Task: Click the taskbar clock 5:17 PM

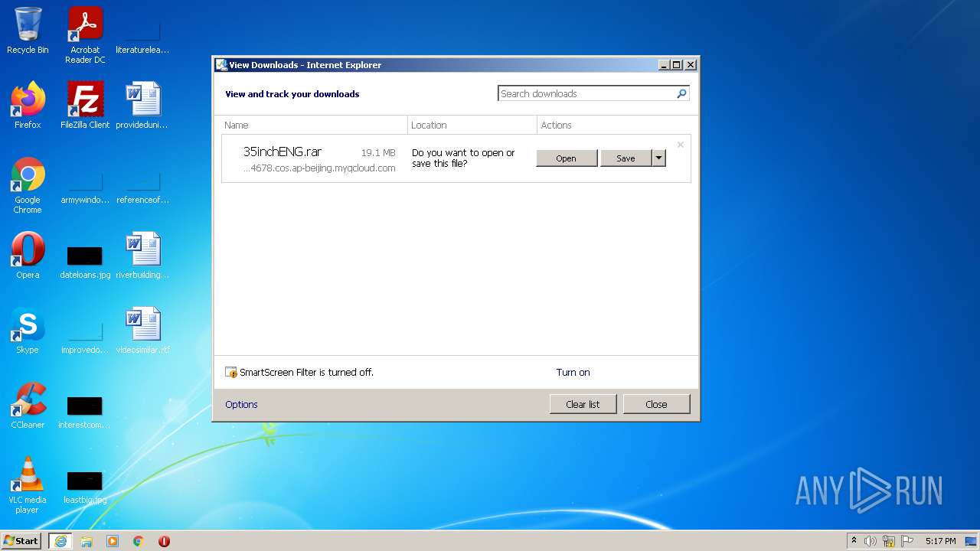Action: [x=940, y=541]
